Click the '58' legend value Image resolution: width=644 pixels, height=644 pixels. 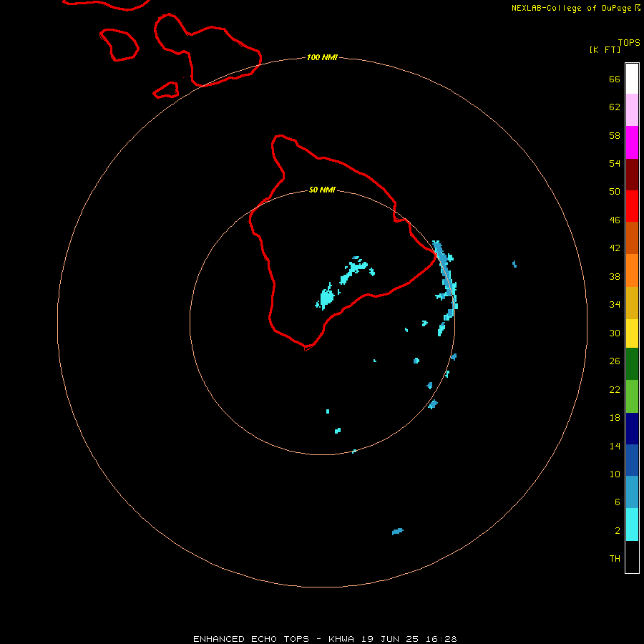point(615,135)
